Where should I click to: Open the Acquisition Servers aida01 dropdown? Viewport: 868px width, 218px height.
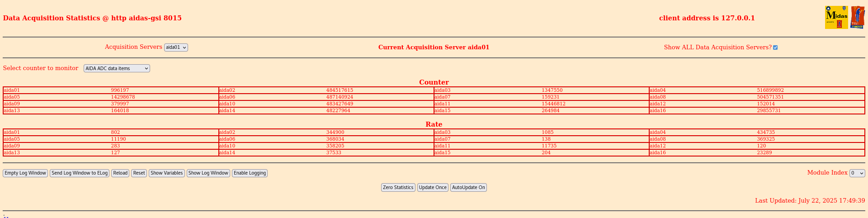176,47
